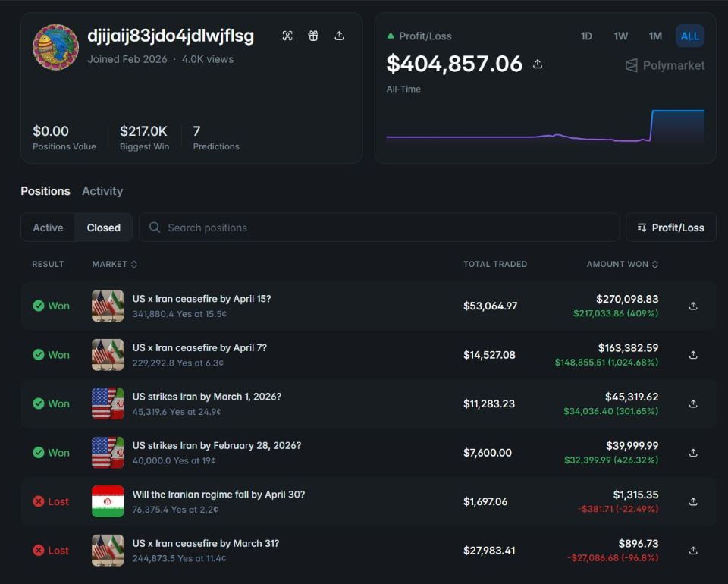Switch chart range to 1M

click(655, 36)
